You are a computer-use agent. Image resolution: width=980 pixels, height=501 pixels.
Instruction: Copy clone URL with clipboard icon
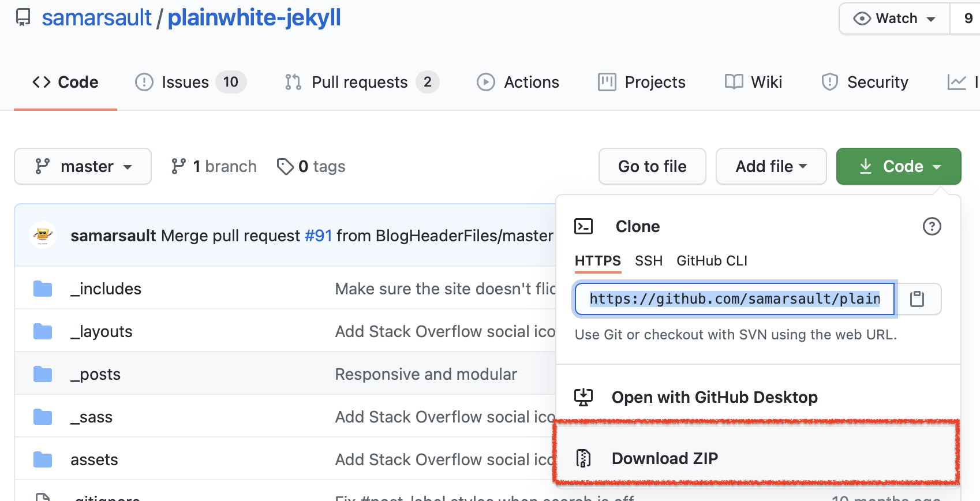tap(917, 299)
